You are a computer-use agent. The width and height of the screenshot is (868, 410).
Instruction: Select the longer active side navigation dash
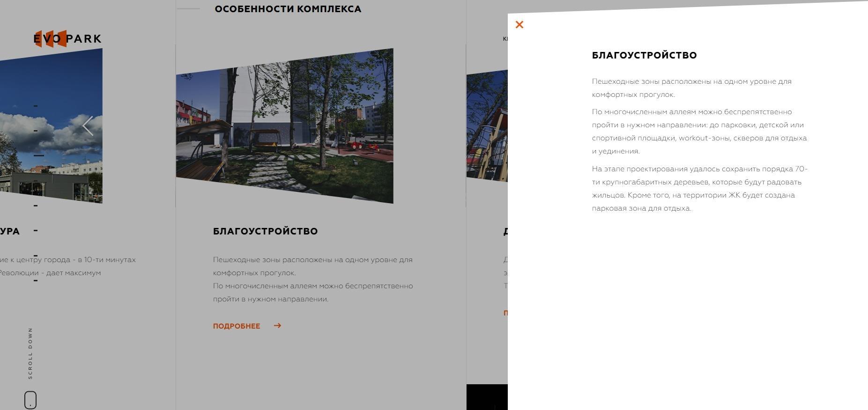click(38, 155)
